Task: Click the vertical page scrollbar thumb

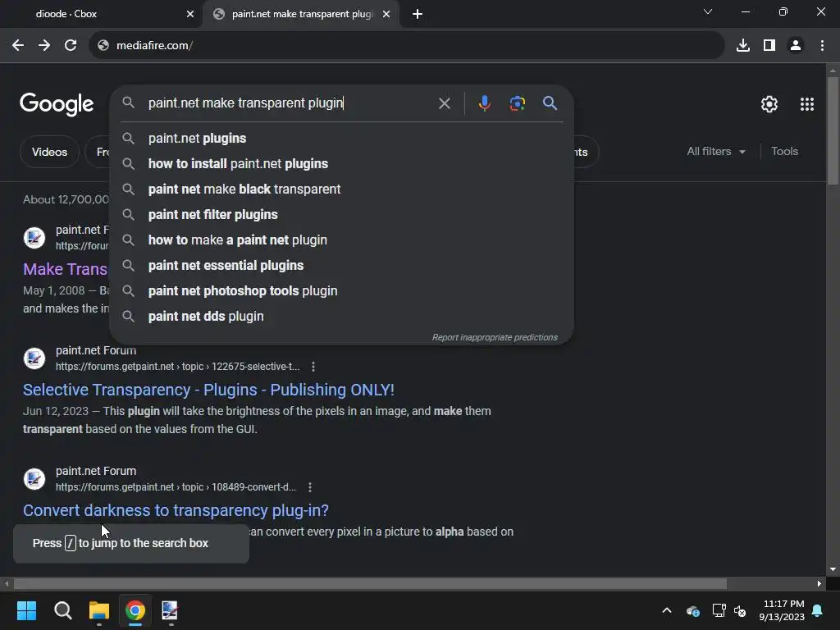Action: [833, 130]
